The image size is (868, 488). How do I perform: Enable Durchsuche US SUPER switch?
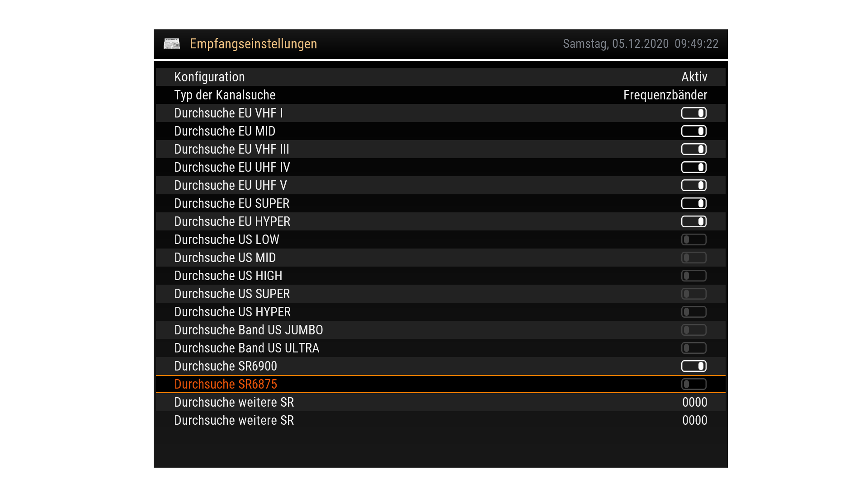(693, 294)
